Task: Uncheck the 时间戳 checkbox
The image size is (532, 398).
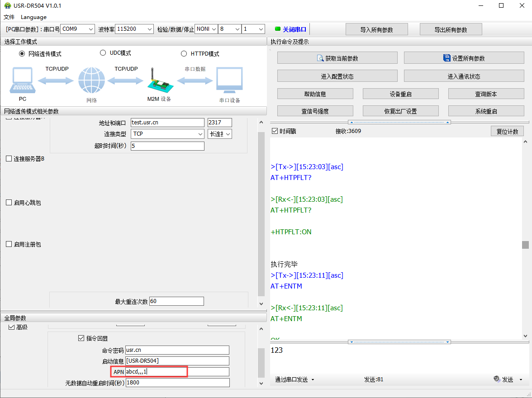Action: tap(275, 131)
